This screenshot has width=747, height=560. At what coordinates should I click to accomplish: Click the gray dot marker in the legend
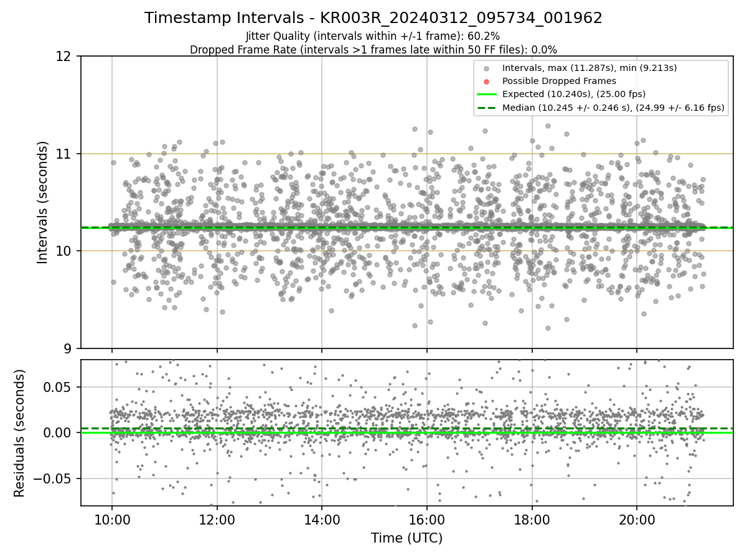pyautogui.click(x=486, y=68)
